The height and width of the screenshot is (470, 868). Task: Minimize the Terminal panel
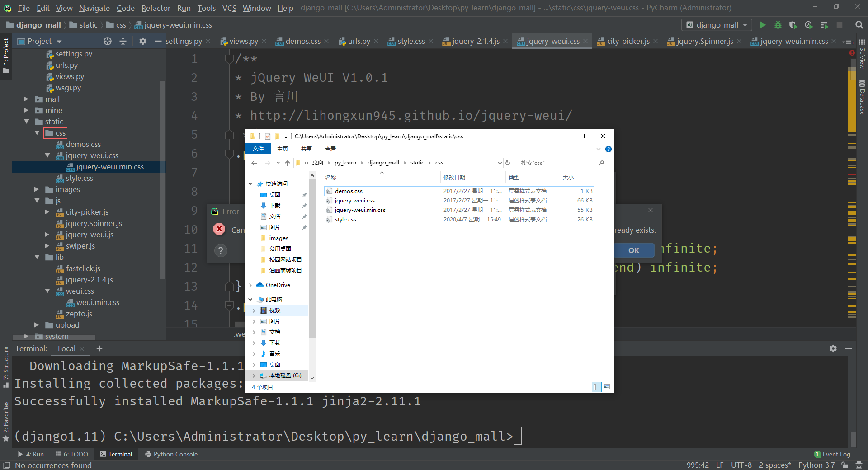(x=849, y=348)
